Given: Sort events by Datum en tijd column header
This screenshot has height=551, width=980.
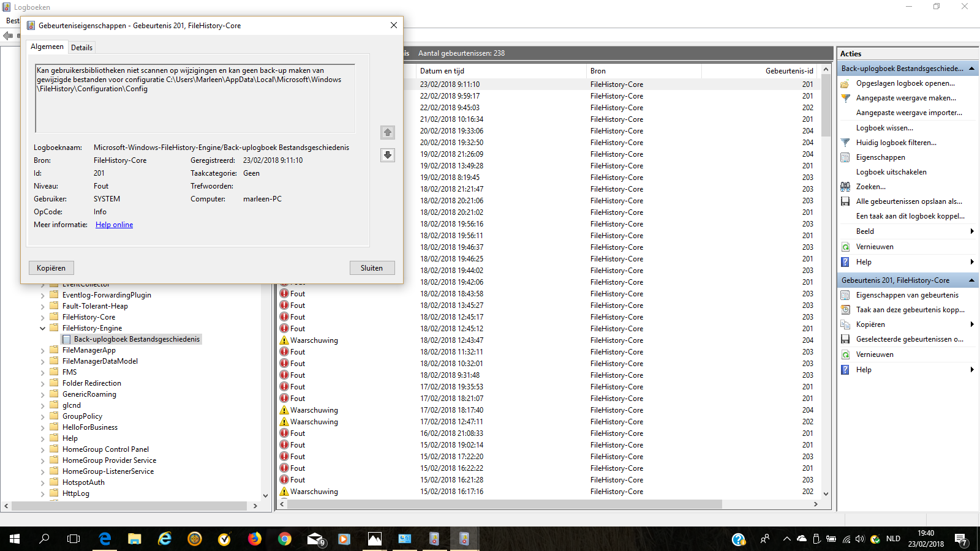Looking at the screenshot, I should pos(501,71).
